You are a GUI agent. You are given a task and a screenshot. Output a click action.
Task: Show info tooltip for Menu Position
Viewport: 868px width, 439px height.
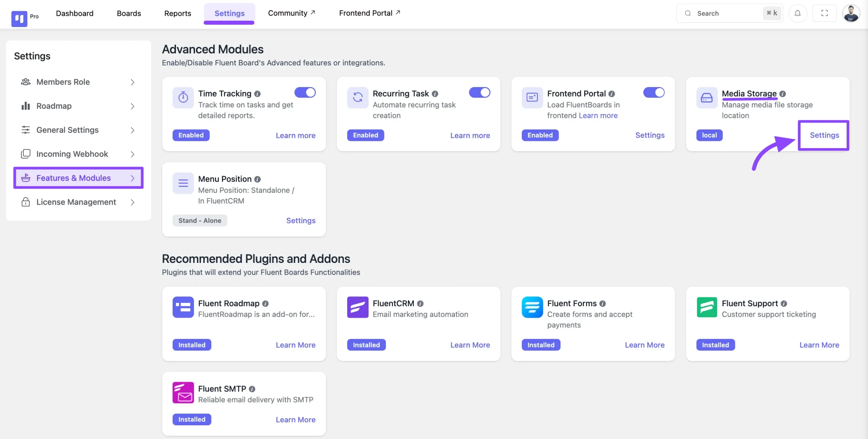[x=257, y=179]
